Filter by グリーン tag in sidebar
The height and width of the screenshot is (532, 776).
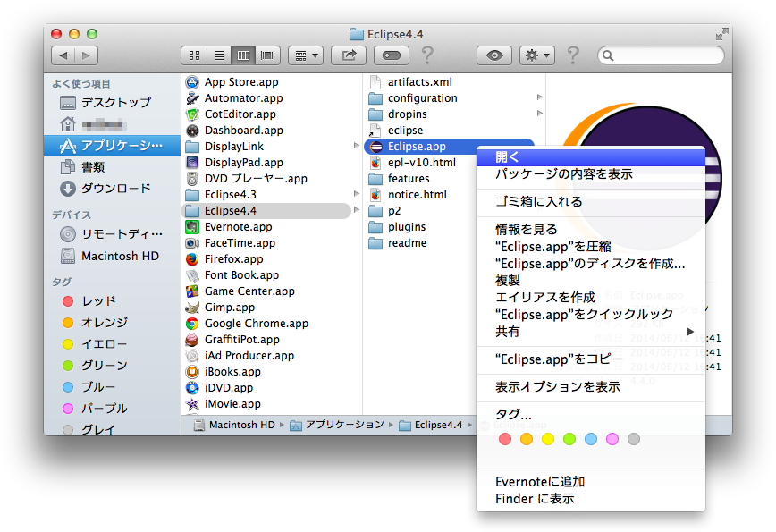tap(113, 365)
